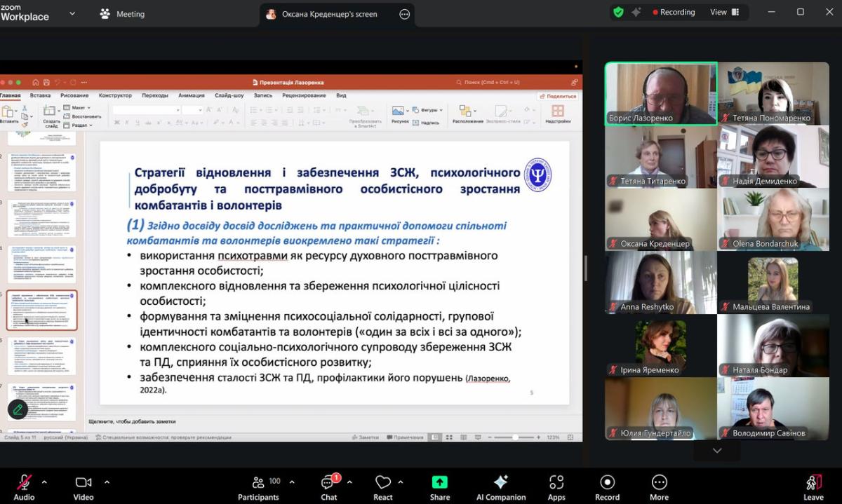Open the Participants panel
842x504 pixels.
[259, 482]
